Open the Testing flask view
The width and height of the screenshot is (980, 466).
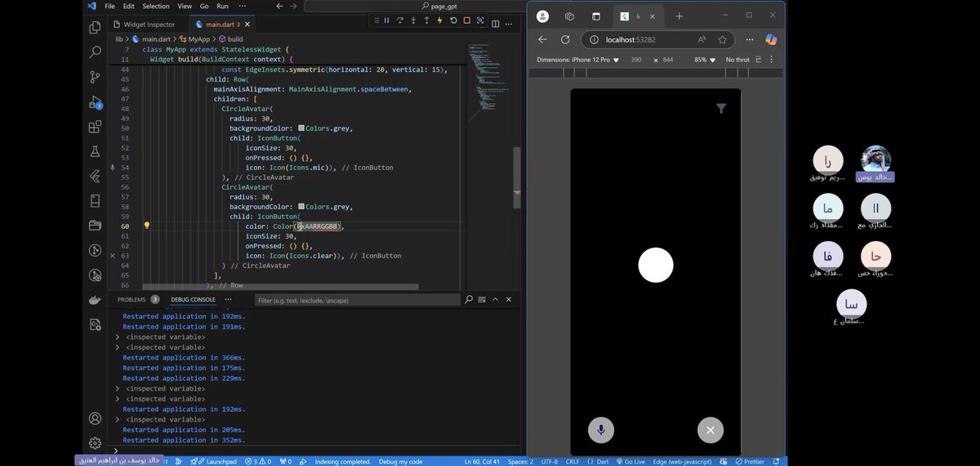pyautogui.click(x=96, y=152)
